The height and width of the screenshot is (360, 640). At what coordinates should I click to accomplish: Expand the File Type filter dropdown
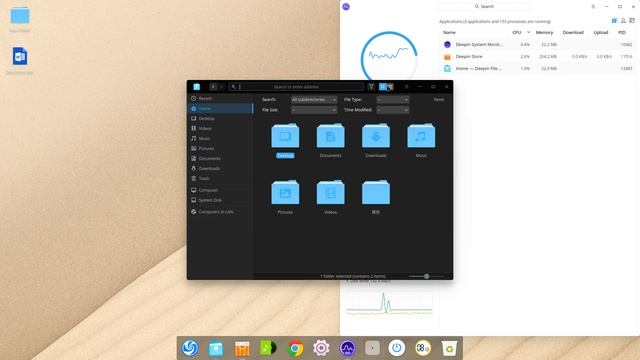coord(393,100)
